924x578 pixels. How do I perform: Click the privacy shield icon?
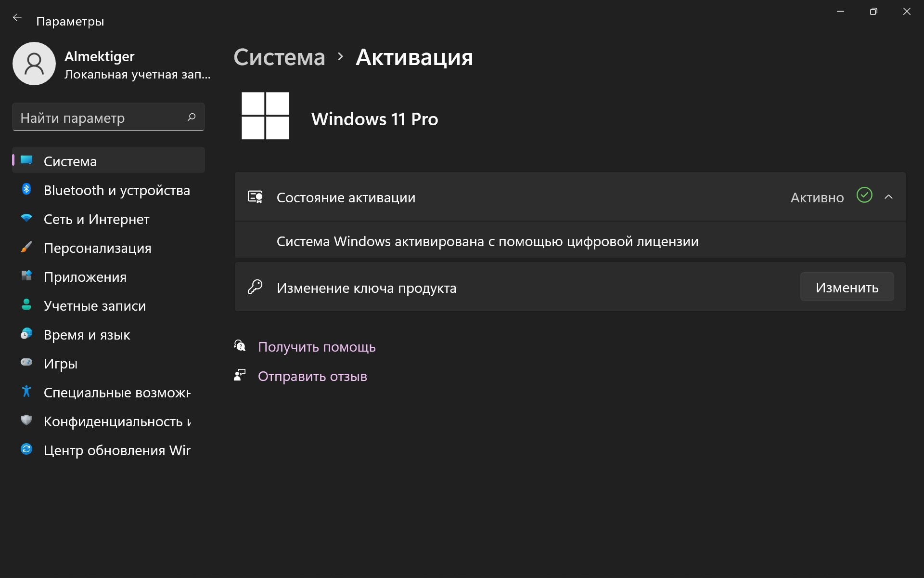(x=26, y=420)
